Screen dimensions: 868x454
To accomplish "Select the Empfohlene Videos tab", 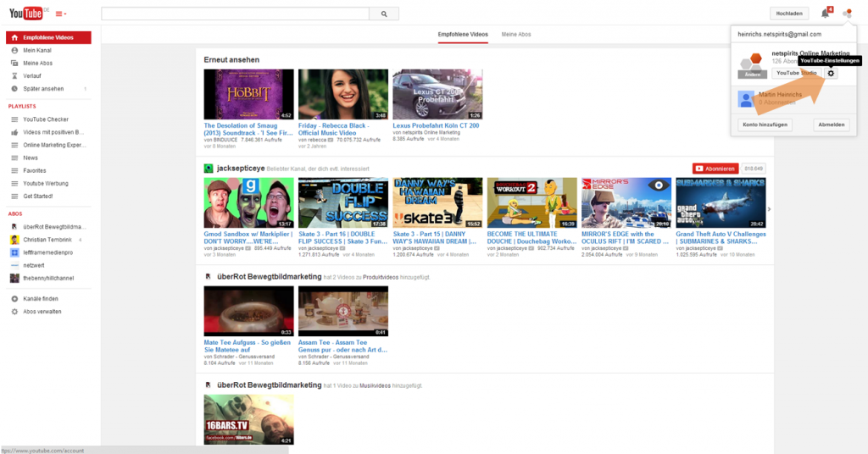I will [x=462, y=34].
